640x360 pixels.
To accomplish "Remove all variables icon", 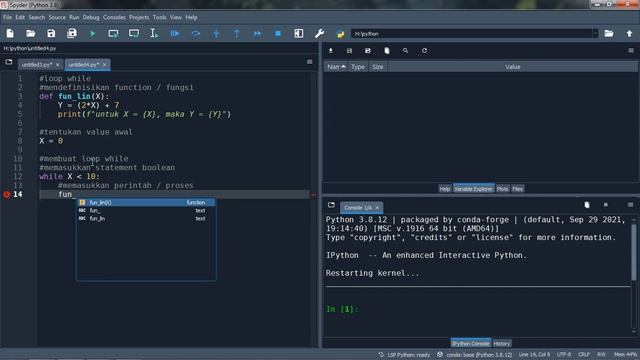I will tap(387, 51).
